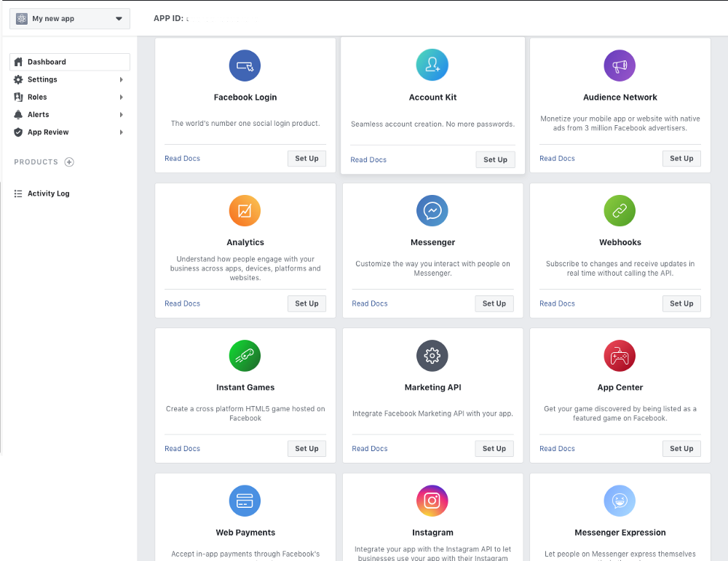Read Docs for Audience Network
The image size is (728, 561).
(557, 158)
